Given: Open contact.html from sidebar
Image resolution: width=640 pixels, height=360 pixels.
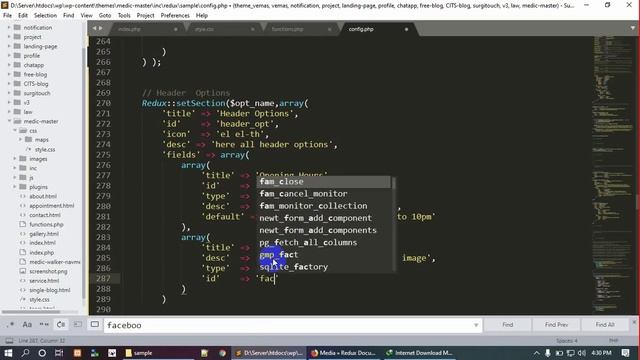Looking at the screenshot, I should 45,215.
